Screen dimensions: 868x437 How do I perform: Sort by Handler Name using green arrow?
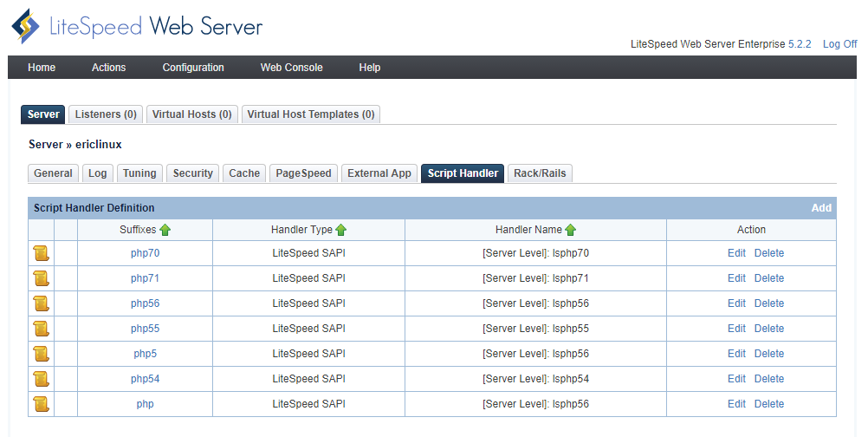[571, 230]
